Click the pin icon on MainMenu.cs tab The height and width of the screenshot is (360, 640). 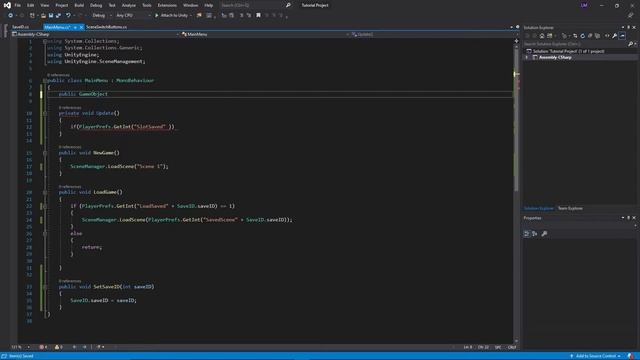tap(75, 27)
